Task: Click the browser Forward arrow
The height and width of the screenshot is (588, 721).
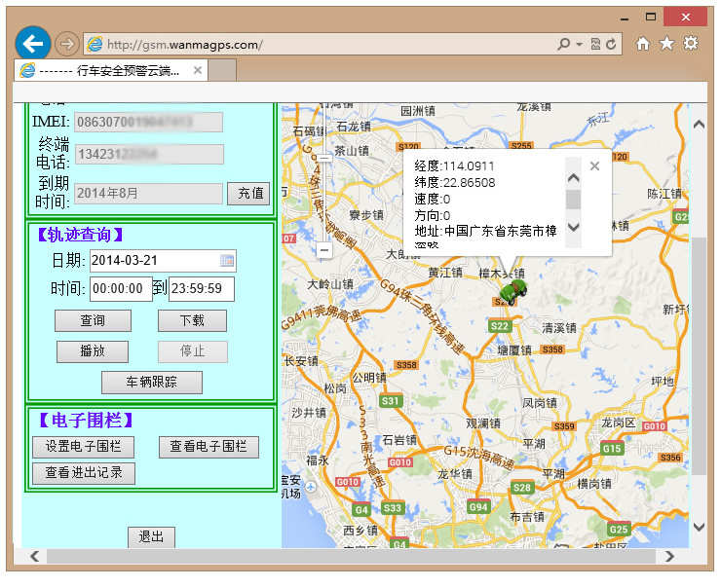Action: coord(66,44)
